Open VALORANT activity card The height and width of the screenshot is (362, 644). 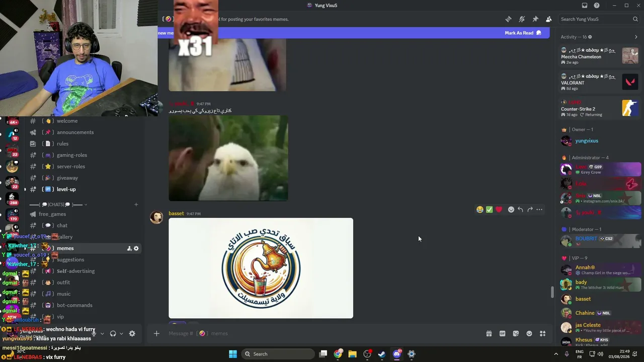[600, 82]
